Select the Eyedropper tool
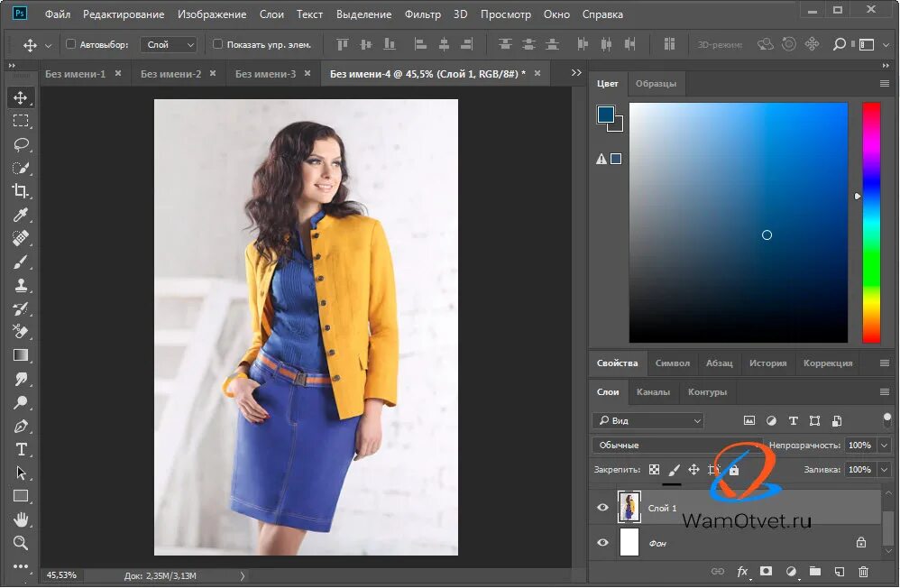The height and width of the screenshot is (588, 900). pos(21,215)
